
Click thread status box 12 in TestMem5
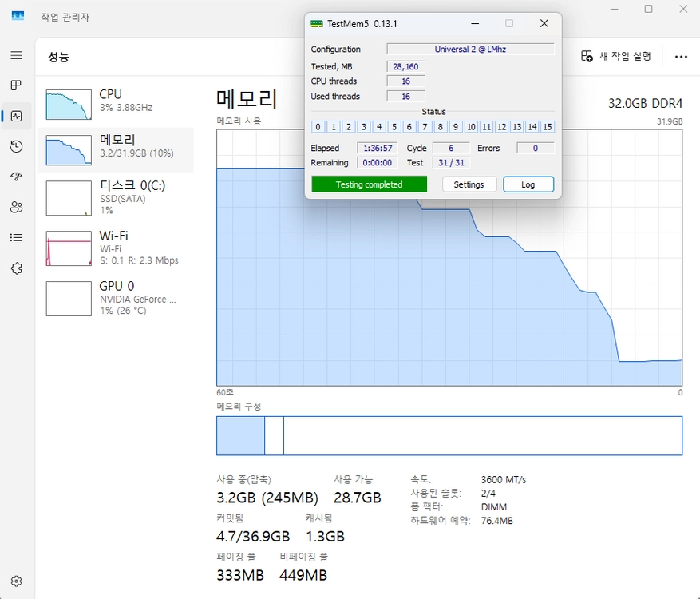502,127
